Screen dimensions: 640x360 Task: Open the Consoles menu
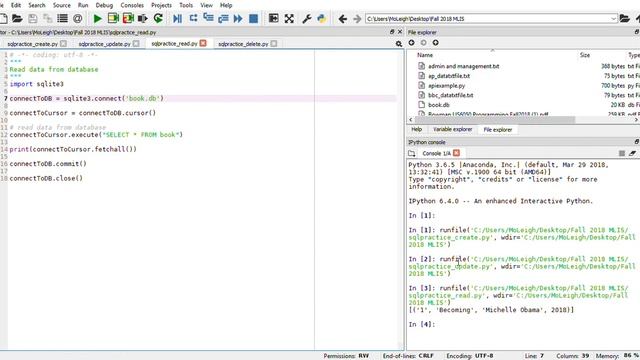(132, 5)
